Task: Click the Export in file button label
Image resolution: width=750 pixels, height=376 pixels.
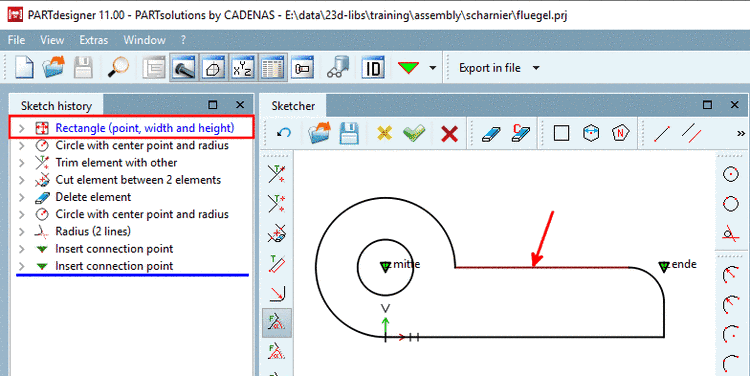Action: click(x=490, y=68)
